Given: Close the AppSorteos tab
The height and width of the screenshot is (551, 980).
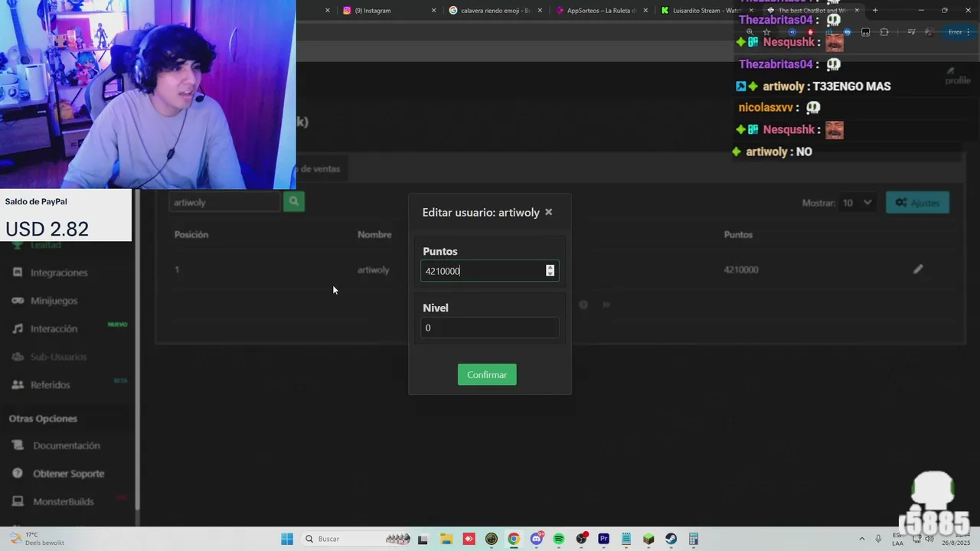Looking at the screenshot, I should pyautogui.click(x=645, y=11).
